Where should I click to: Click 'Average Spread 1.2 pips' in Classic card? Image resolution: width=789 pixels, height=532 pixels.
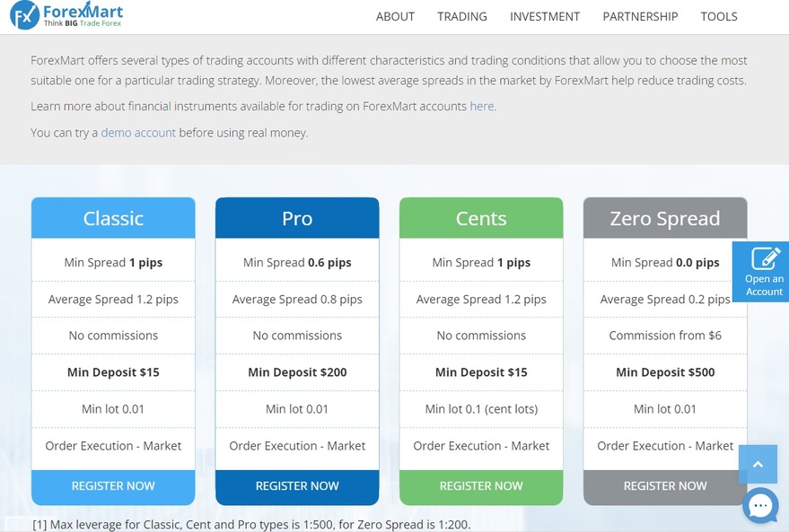[x=113, y=299]
